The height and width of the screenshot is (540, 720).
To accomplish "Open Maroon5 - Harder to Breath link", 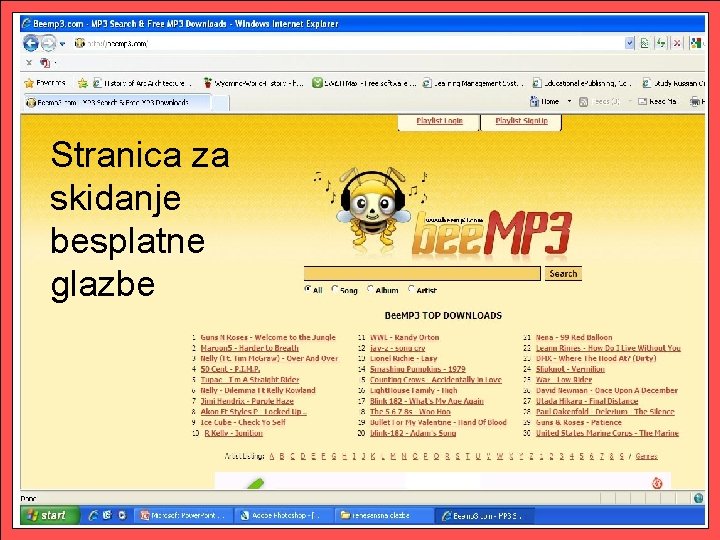I will point(249,348).
